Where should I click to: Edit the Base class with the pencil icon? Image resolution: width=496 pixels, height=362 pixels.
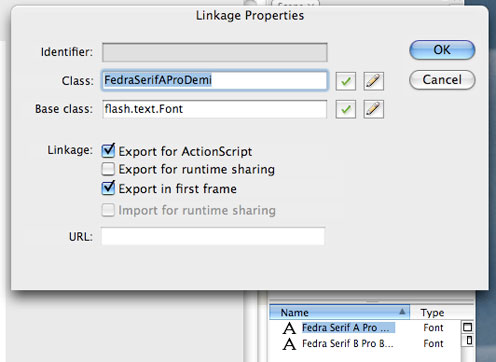373,109
